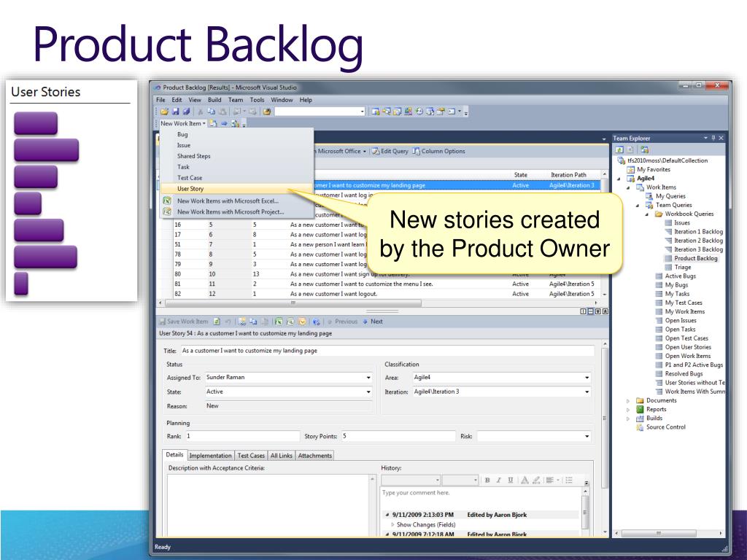Open the Iteration dropdown in Classification

click(x=587, y=392)
